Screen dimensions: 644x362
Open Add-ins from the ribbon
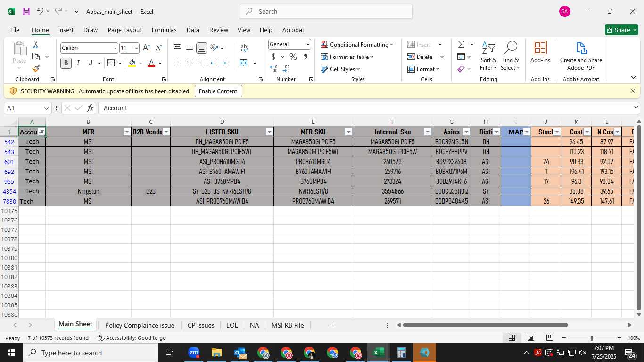coord(540,52)
